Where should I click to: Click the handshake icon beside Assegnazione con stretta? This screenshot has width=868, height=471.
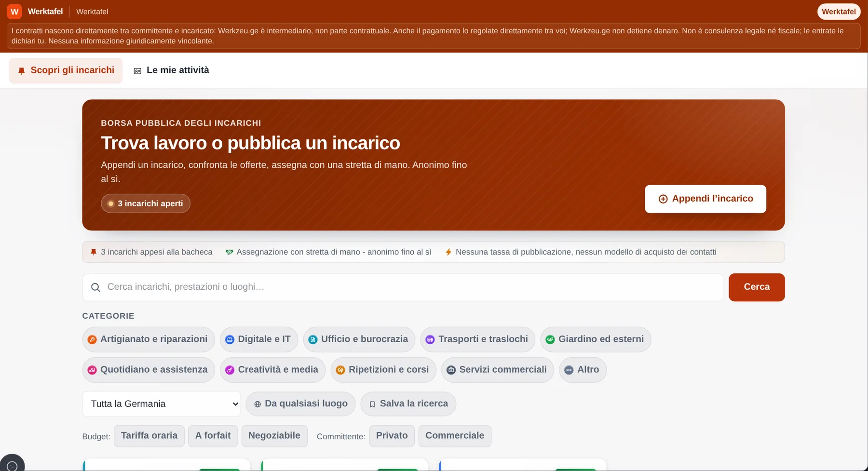230,252
